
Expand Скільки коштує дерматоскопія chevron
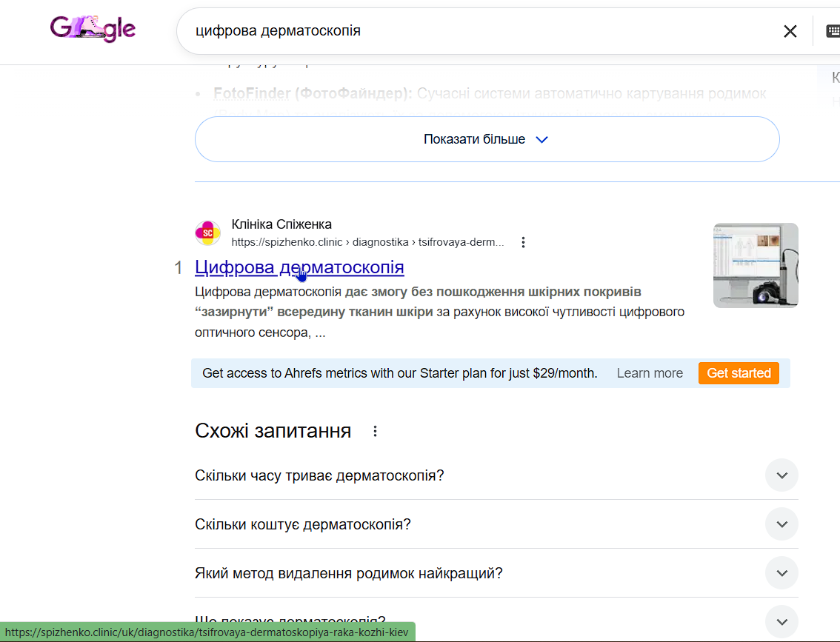[782, 524]
